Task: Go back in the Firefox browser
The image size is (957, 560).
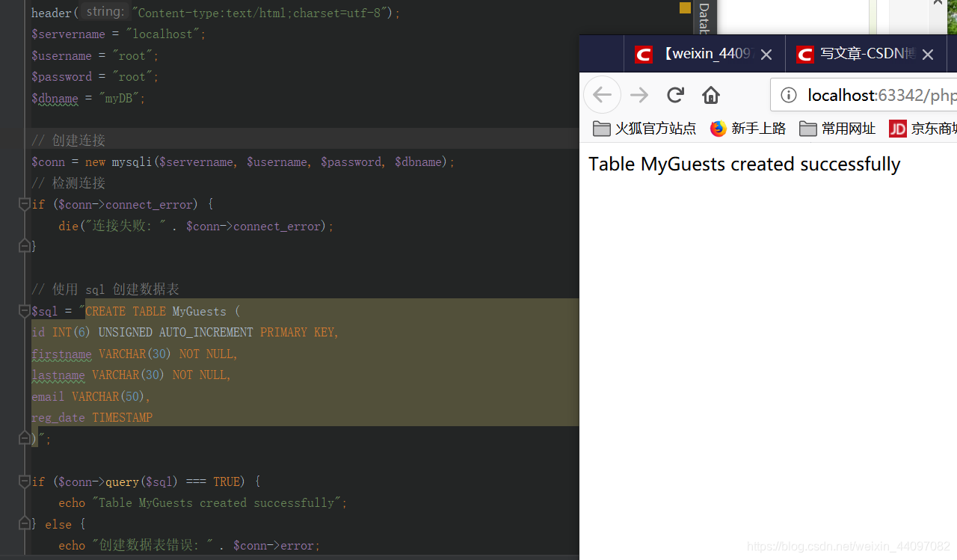Action: click(603, 95)
